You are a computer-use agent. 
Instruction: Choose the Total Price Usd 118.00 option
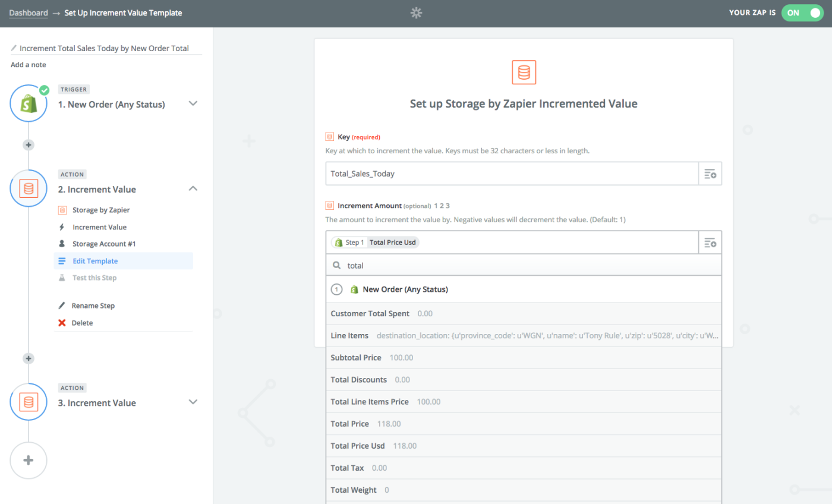pos(524,446)
